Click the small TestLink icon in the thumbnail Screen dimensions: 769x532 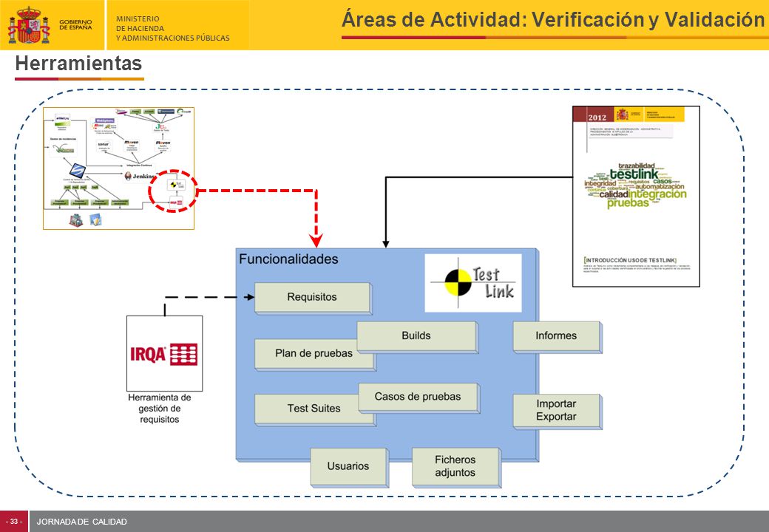tap(176, 185)
